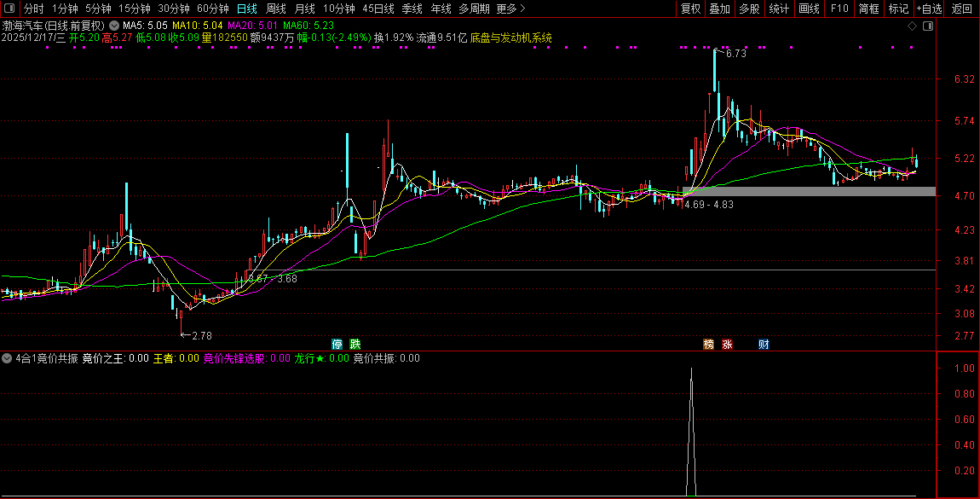Click the blue 财 marker icon
Screen dimensions: 980x499
764,345
